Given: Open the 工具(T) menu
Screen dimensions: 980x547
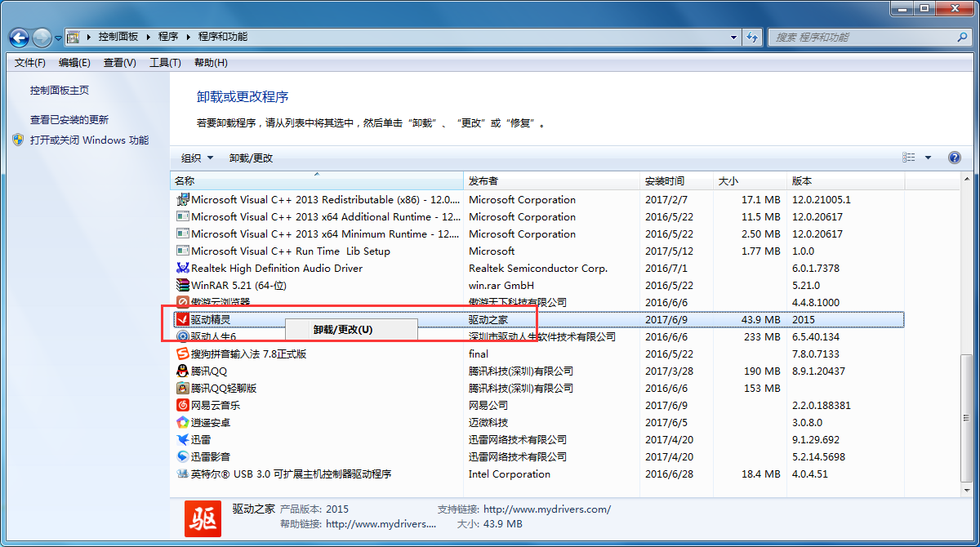Looking at the screenshot, I should (x=165, y=63).
